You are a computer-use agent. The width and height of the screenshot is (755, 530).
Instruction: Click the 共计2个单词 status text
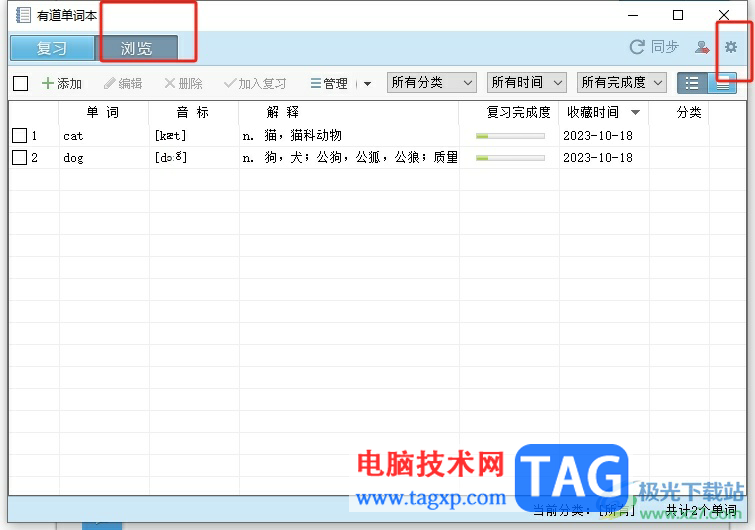(x=701, y=510)
